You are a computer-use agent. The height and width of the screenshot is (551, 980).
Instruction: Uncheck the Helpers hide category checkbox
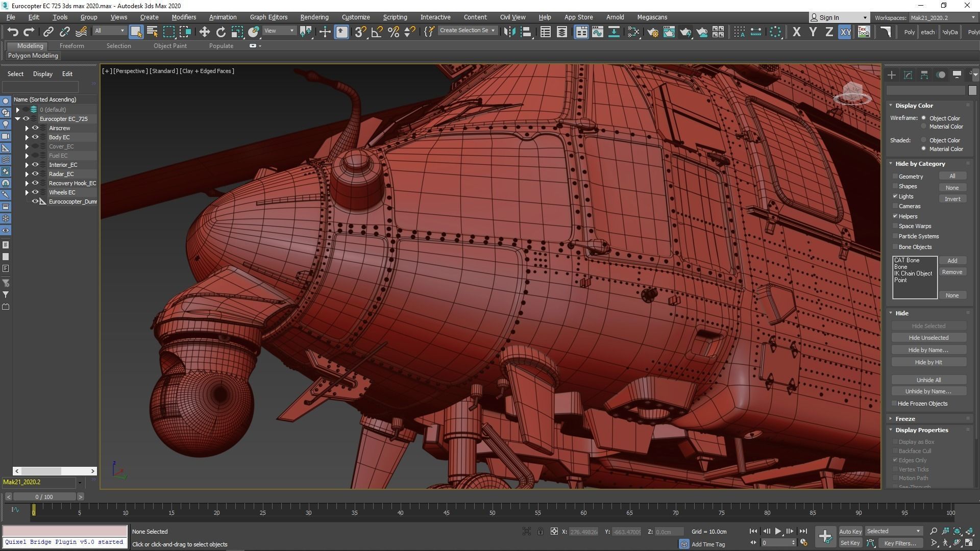(x=895, y=216)
